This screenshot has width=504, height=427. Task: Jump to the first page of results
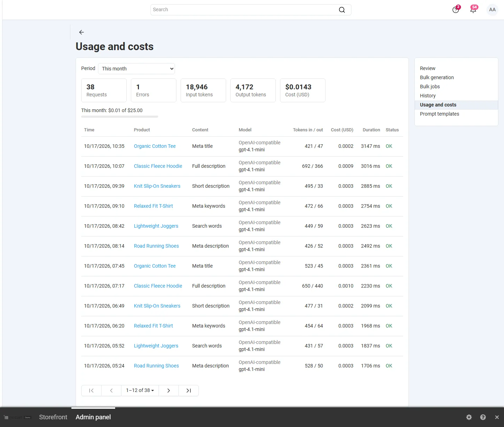pos(91,391)
